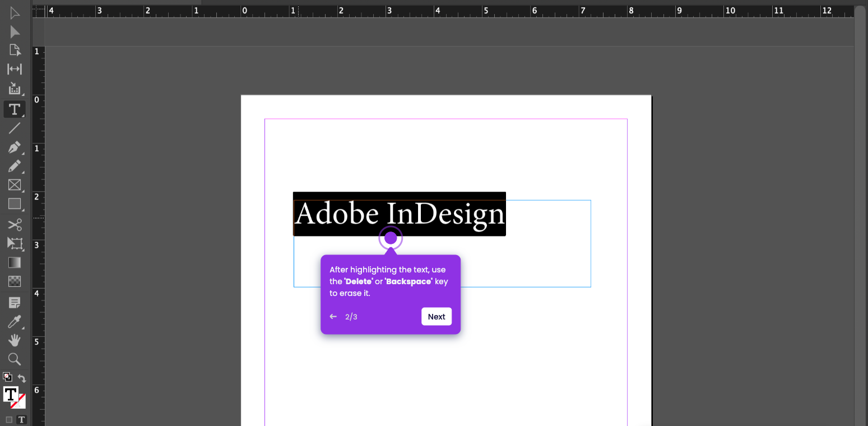868x426 pixels.
Task: Reset to default fill and stroke
Action: [x=7, y=377]
